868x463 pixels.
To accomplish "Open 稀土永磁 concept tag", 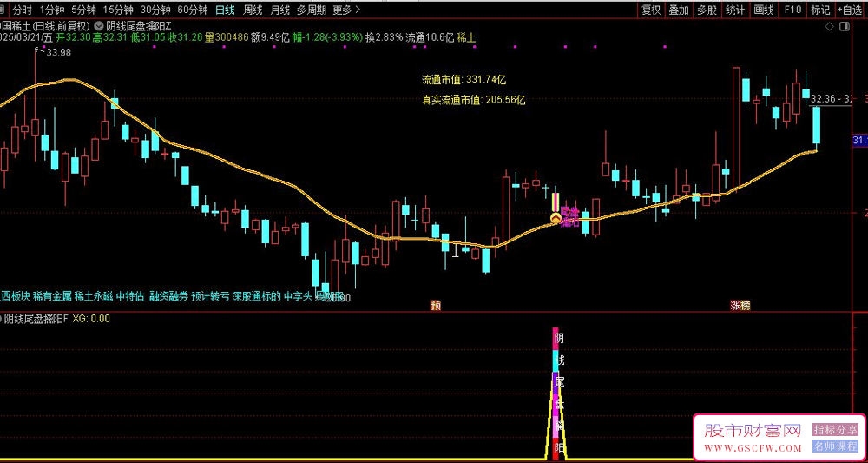I will click(94, 295).
